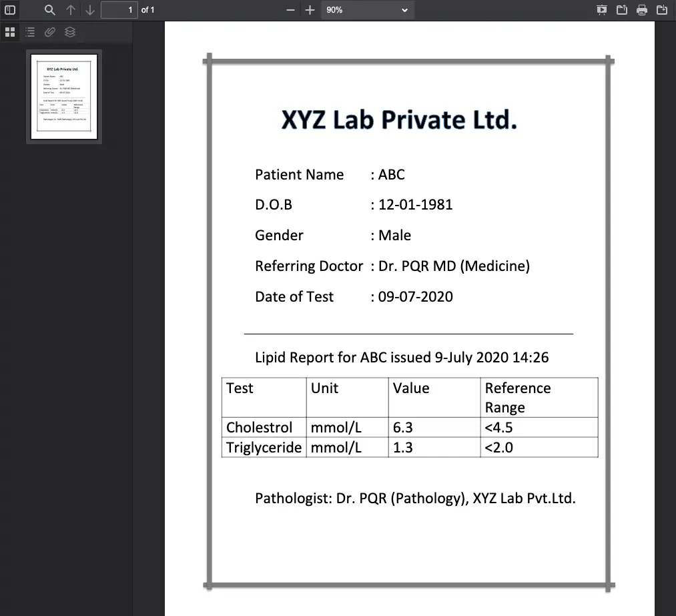Print the document
676x616 pixels.
point(642,9)
